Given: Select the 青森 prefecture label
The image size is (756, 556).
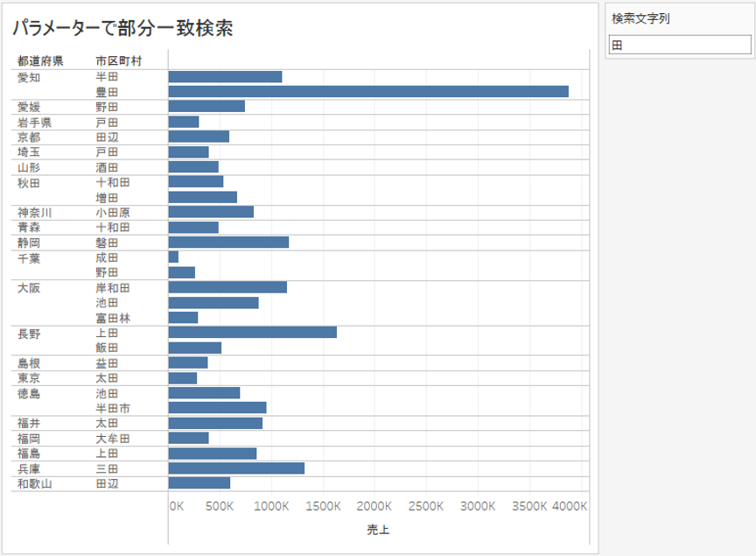Looking at the screenshot, I should click(29, 228).
